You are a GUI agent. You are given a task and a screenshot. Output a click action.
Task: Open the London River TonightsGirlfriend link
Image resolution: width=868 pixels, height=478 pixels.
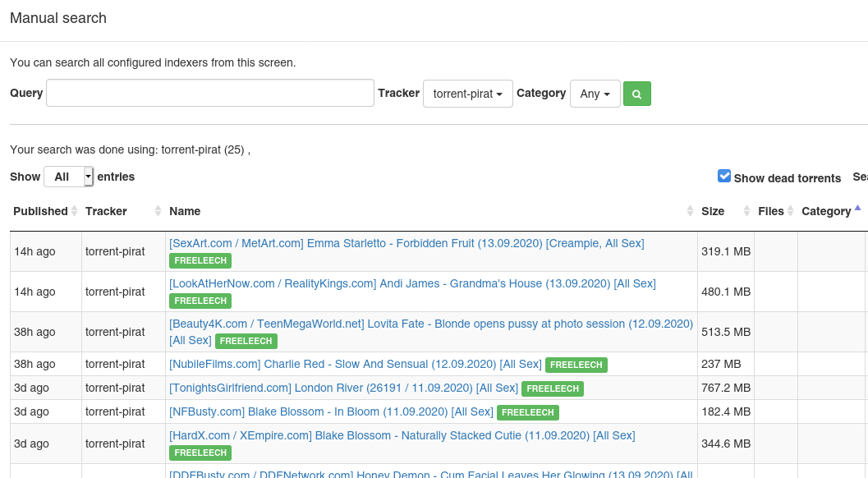click(x=344, y=388)
